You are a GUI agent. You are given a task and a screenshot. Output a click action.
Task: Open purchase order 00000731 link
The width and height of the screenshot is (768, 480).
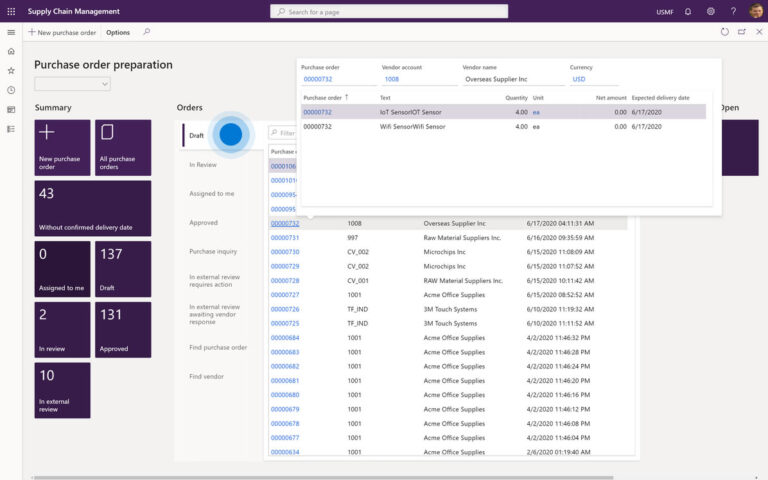285,238
